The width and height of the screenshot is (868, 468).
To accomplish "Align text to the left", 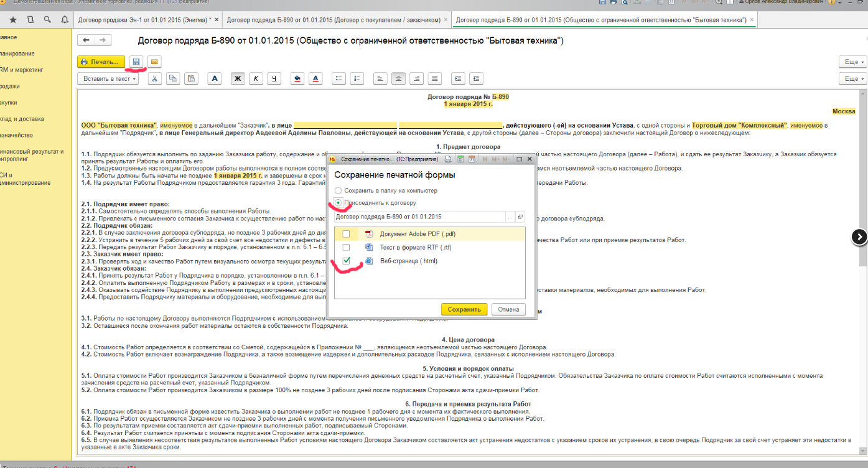I will point(381,78).
